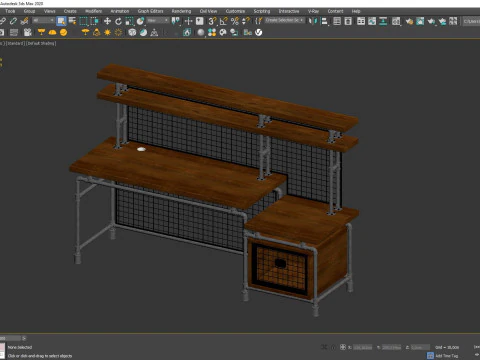Open the reference coordinate system dropdown
Screen dimensions: 480x360
coord(158,21)
